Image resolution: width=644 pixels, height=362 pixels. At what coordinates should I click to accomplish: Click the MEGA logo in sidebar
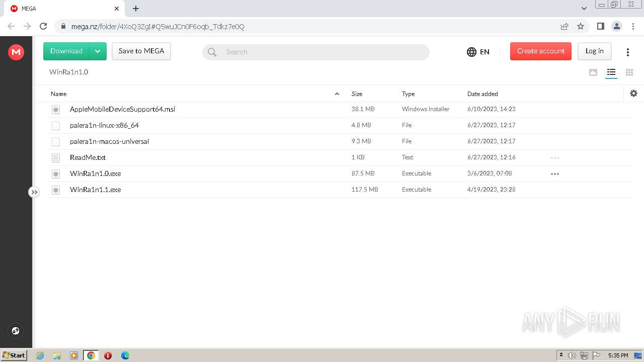click(16, 52)
